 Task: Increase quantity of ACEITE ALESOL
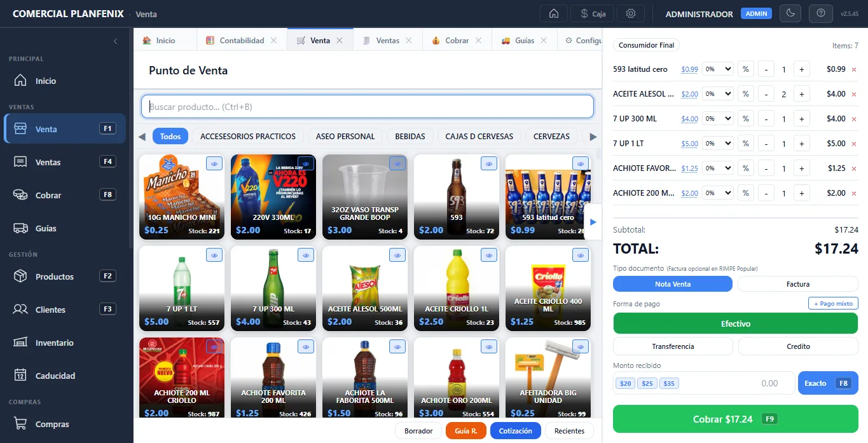(801, 94)
